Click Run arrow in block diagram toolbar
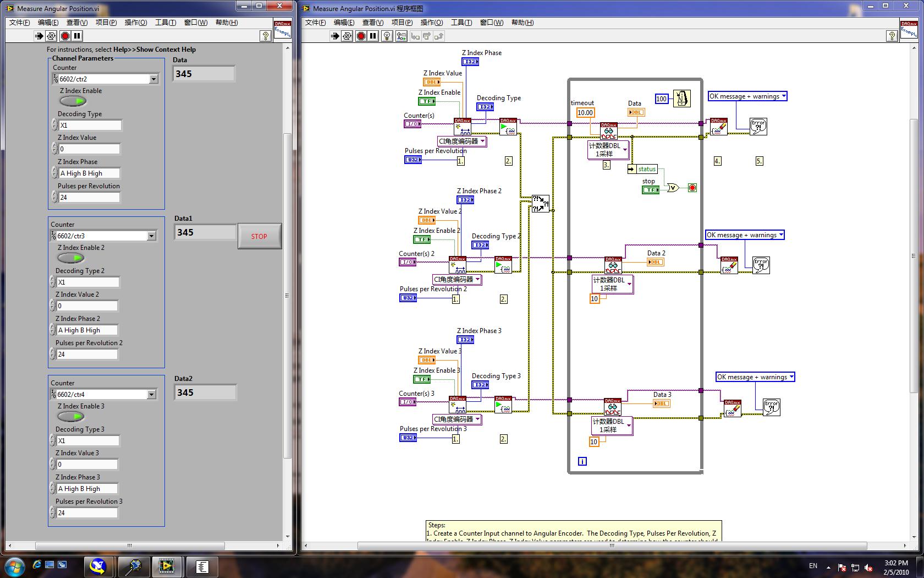The height and width of the screenshot is (578, 924). (335, 36)
